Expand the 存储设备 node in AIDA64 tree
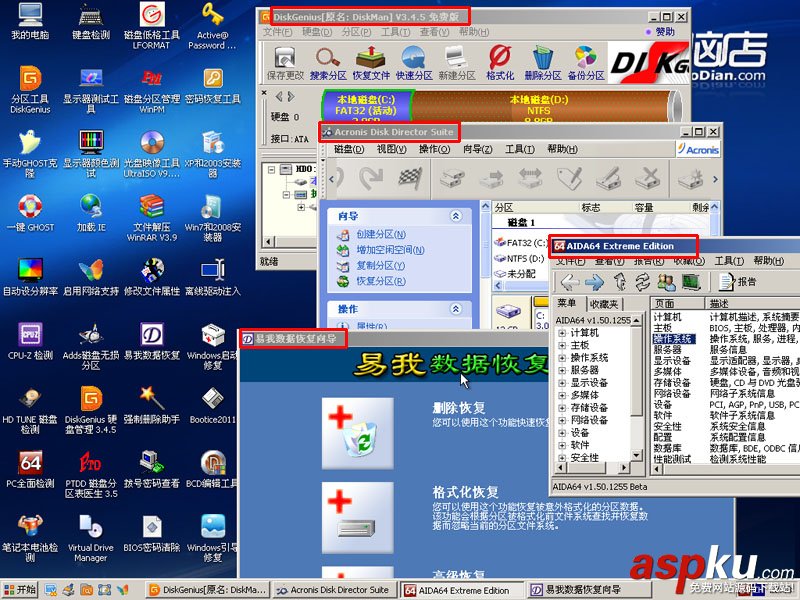 (561, 406)
